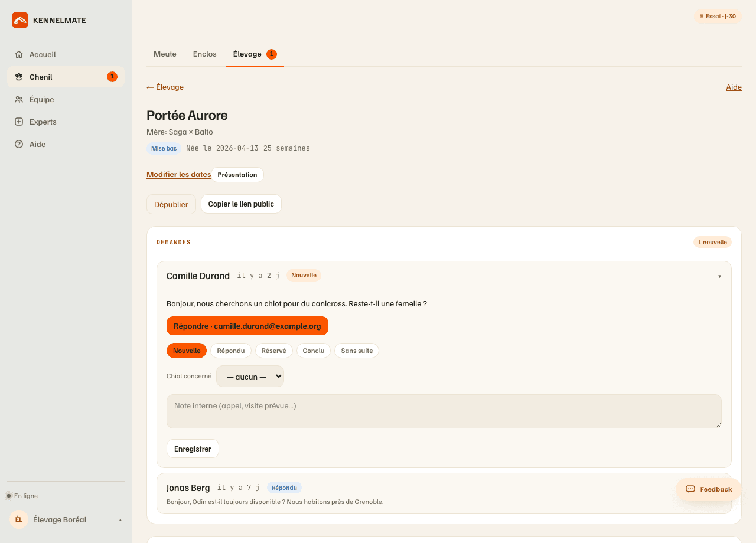Open the Chiot concerné dropdown

250,377
